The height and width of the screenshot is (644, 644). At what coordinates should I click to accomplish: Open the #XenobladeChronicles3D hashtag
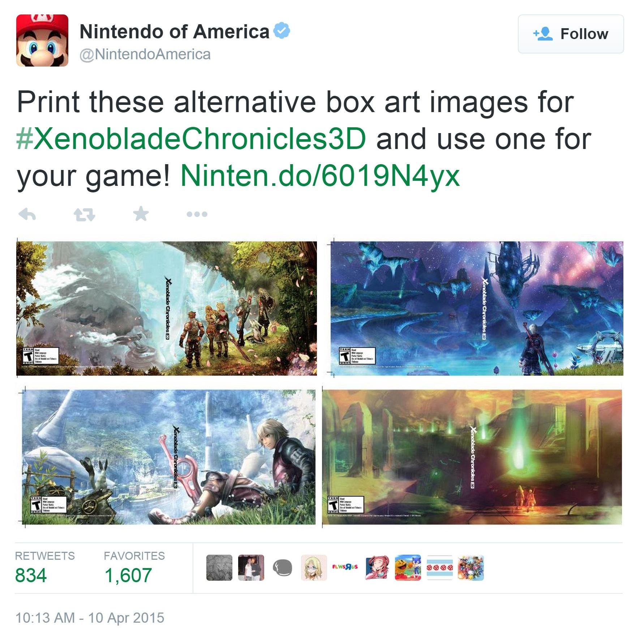[191, 139]
